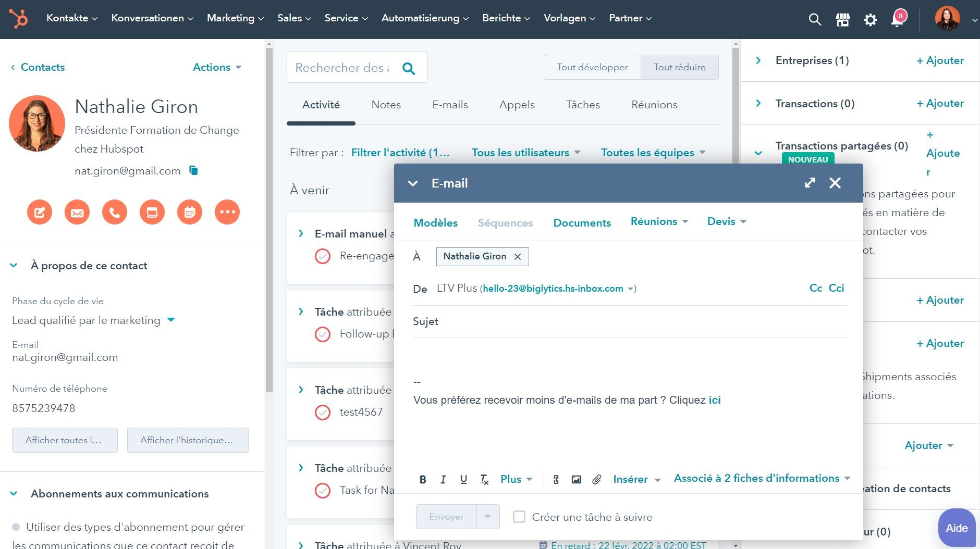The image size is (980, 549).
Task: Click the Afficher l'historique button
Action: point(187,440)
